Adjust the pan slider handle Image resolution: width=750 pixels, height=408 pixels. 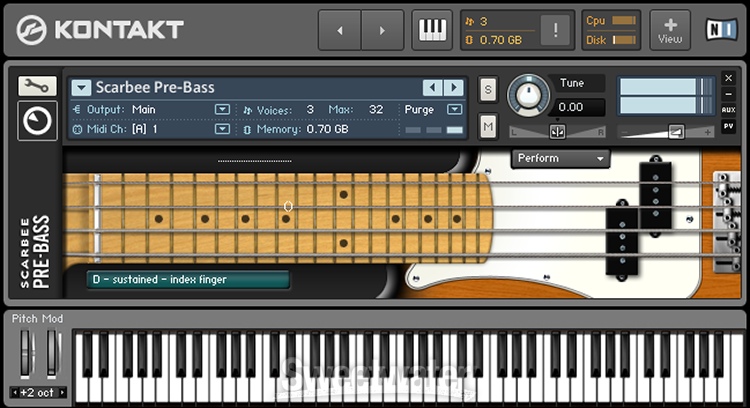pyautogui.click(x=557, y=132)
